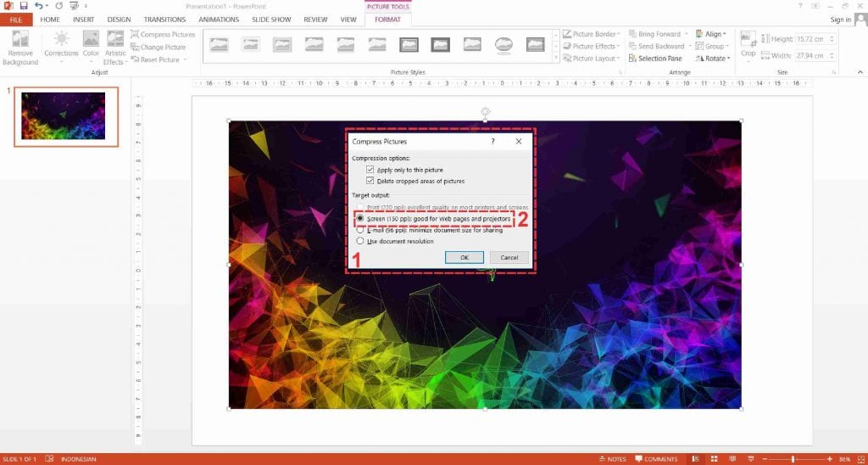The height and width of the screenshot is (465, 868).
Task: Expand the Rotate dropdown menu
Action: tap(711, 59)
